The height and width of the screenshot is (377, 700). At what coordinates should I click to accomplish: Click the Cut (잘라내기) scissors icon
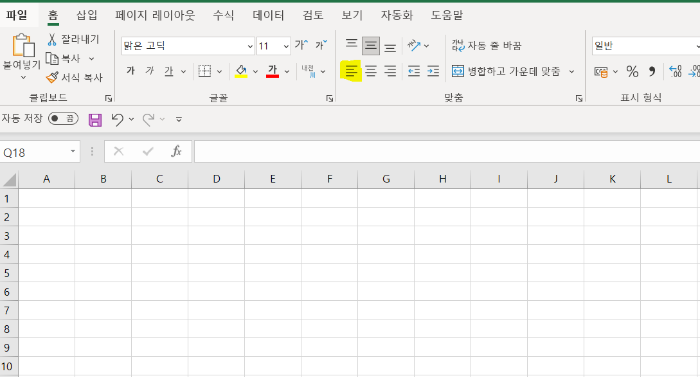pyautogui.click(x=52, y=40)
